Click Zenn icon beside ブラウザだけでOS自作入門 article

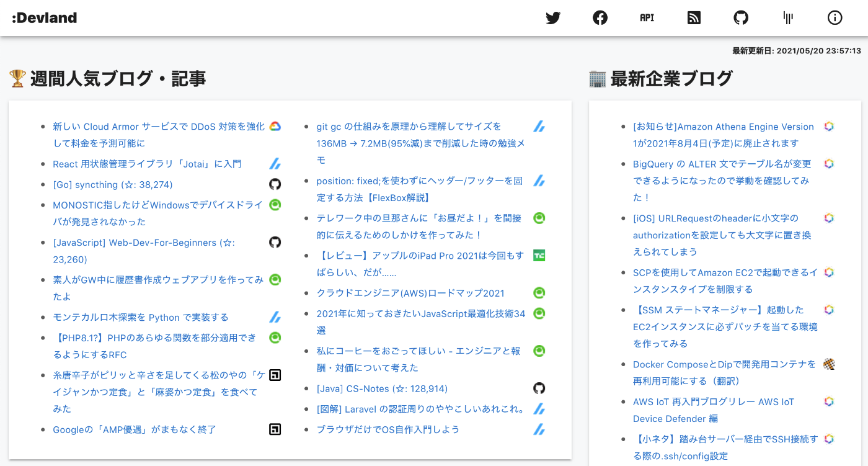pos(539,429)
